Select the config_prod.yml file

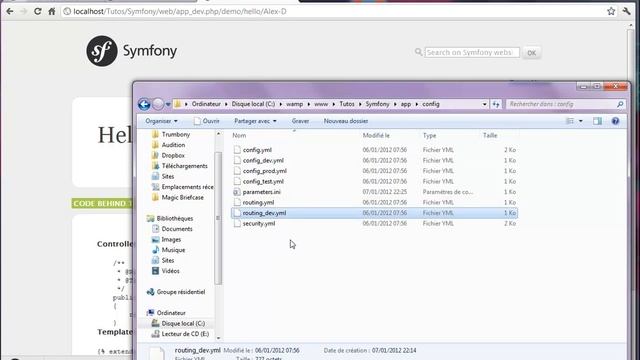[374, 171]
